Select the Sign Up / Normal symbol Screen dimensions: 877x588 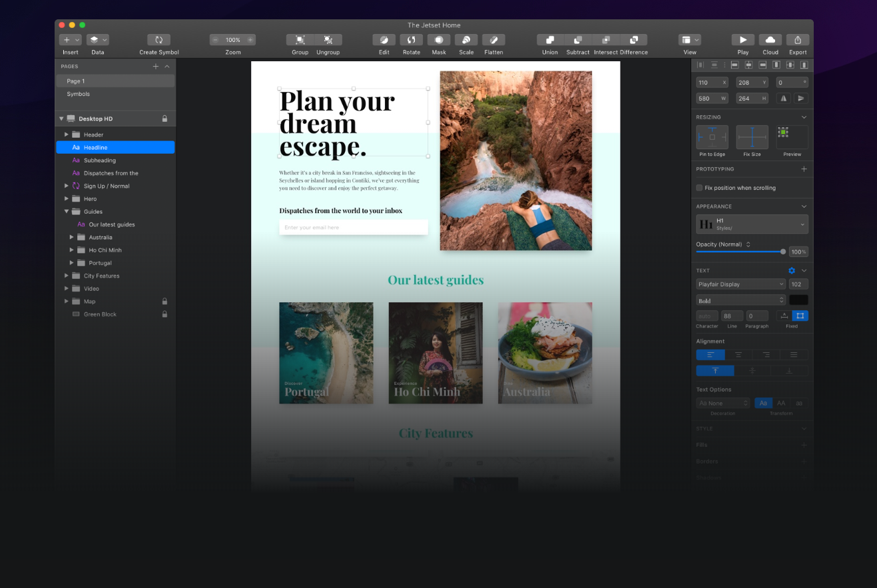(x=115, y=186)
